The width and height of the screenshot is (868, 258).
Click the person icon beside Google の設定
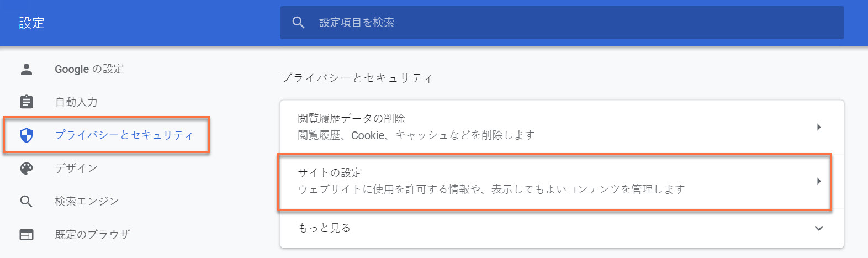tap(26, 69)
